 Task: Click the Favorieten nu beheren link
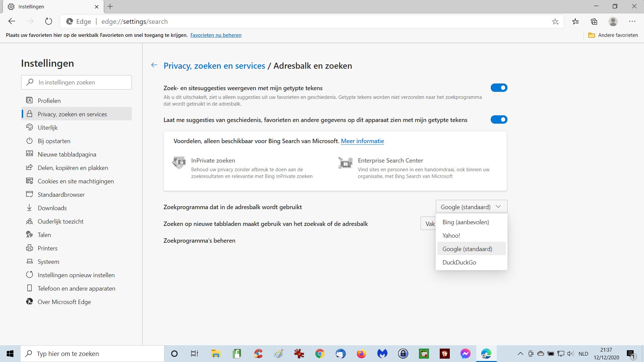pyautogui.click(x=216, y=35)
